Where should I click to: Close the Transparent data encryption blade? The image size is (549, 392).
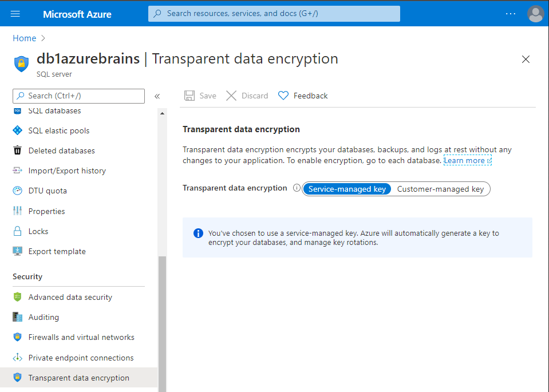(526, 59)
